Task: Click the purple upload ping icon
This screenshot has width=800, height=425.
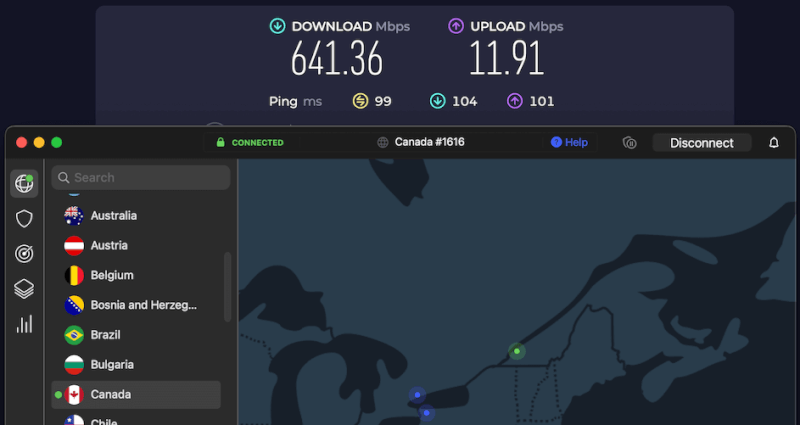Action: (x=514, y=101)
